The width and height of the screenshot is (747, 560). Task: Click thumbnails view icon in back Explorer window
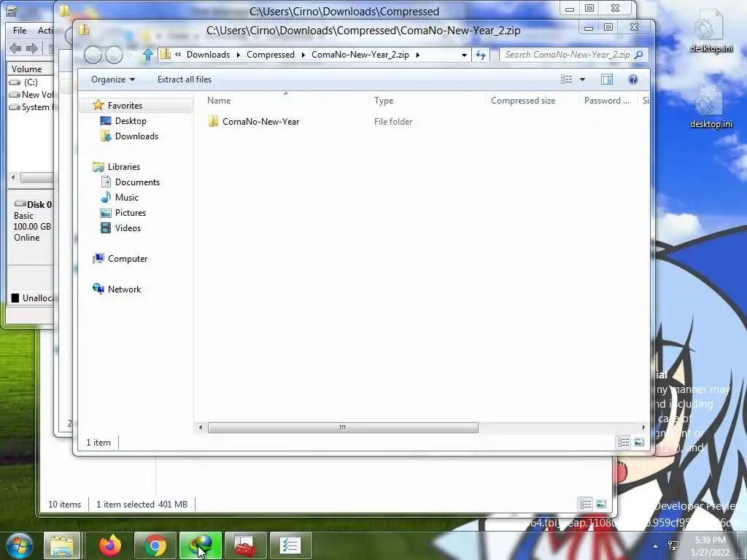coord(601,504)
